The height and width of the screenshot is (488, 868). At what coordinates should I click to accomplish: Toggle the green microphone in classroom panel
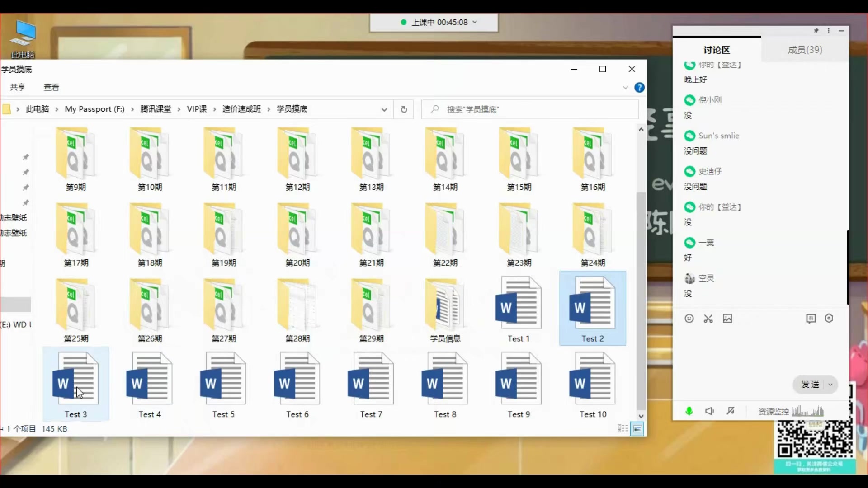[x=689, y=411]
